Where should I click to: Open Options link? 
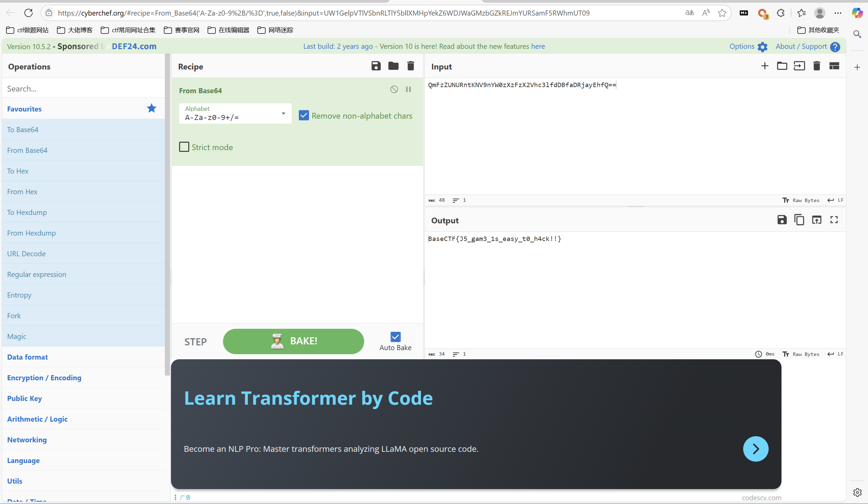point(741,46)
